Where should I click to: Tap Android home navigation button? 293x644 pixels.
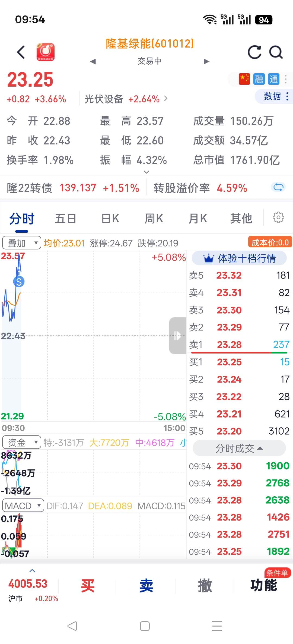tap(145, 626)
